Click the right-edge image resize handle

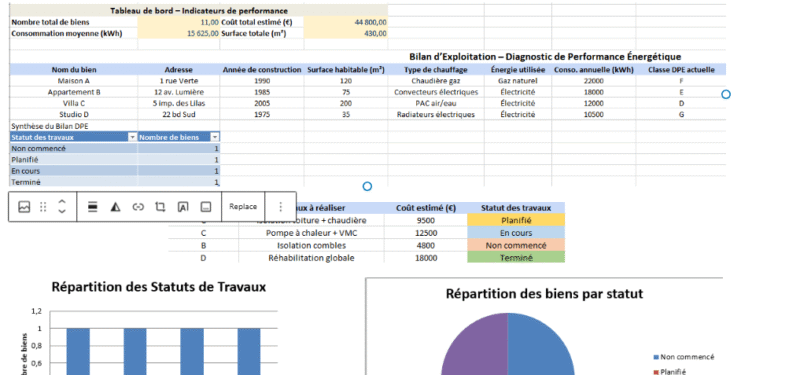coord(726,94)
